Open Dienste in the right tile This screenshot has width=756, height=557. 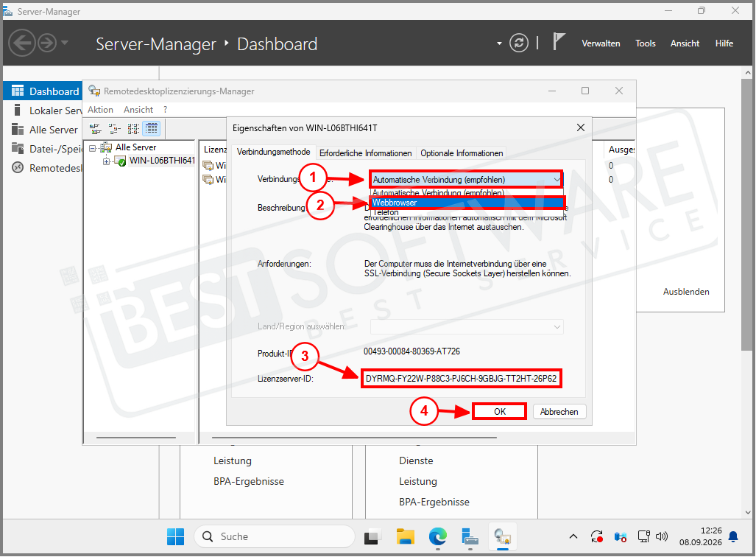pos(416,461)
